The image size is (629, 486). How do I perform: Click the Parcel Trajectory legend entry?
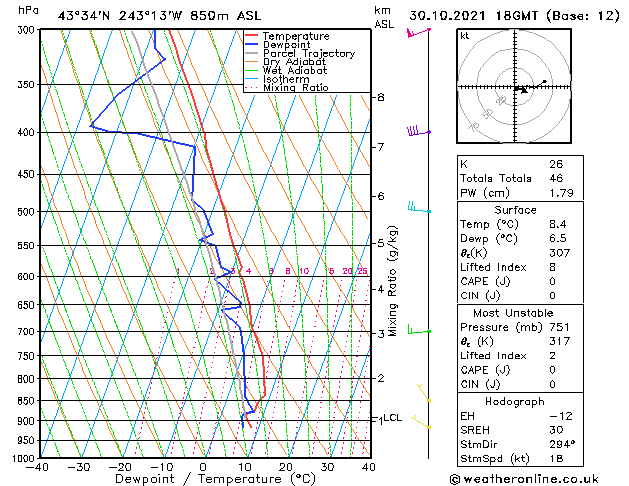(x=300, y=53)
